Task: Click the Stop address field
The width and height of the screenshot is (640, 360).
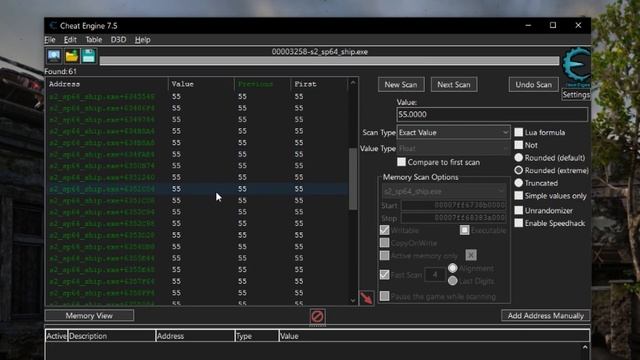Action: (x=454, y=218)
